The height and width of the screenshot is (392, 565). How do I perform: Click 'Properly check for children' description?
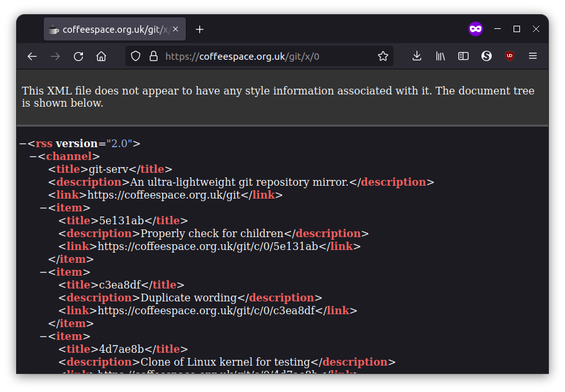212,233
